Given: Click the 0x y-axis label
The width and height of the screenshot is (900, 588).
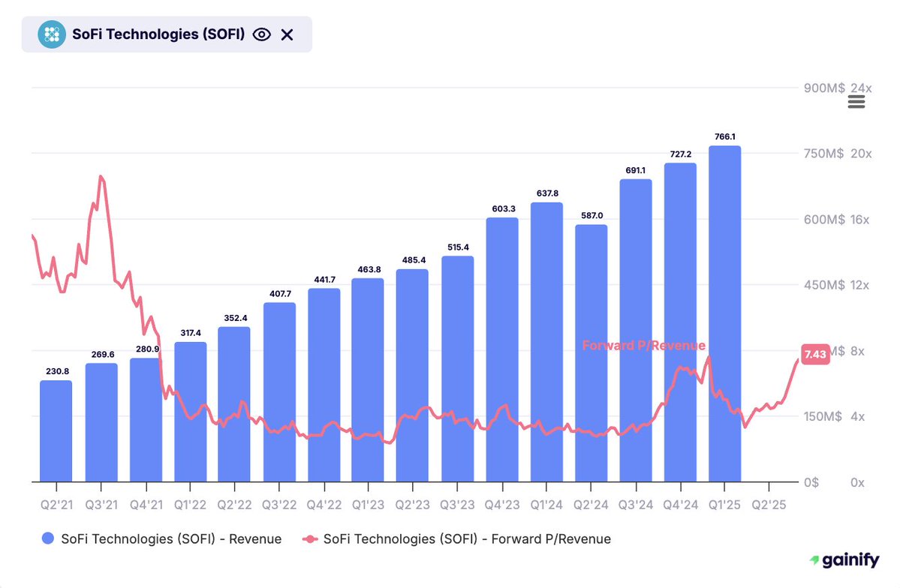Looking at the screenshot, I should coord(857,482).
